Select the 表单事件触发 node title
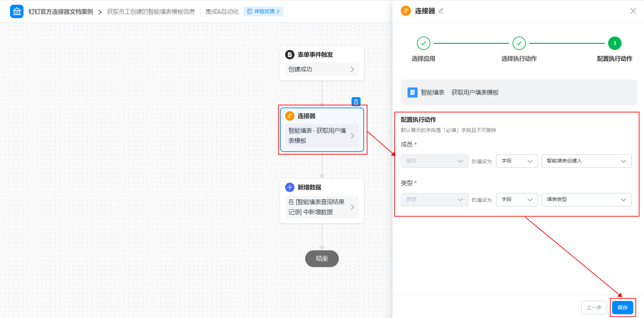The image size is (644, 318). tap(315, 55)
